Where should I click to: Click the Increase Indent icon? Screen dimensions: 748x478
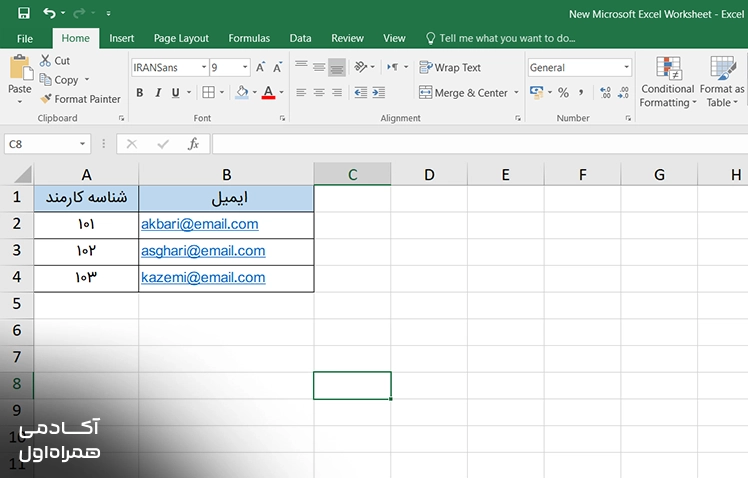[x=379, y=93]
